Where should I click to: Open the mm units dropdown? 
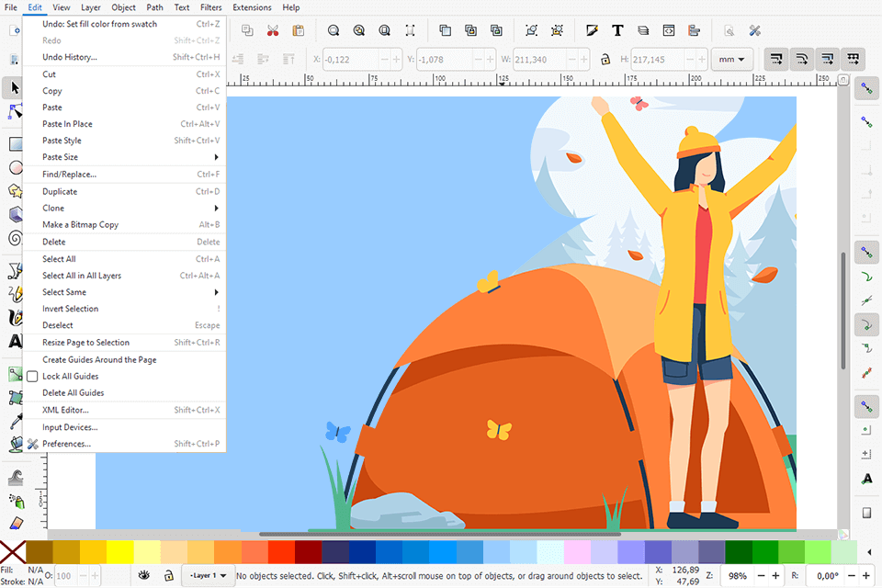[x=732, y=59]
